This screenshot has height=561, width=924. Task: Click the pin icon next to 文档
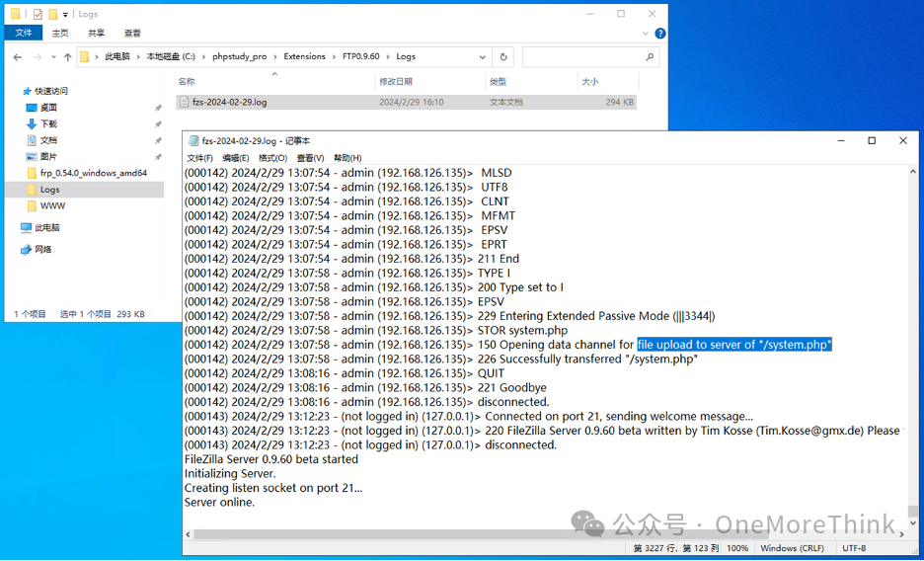pyautogui.click(x=158, y=141)
